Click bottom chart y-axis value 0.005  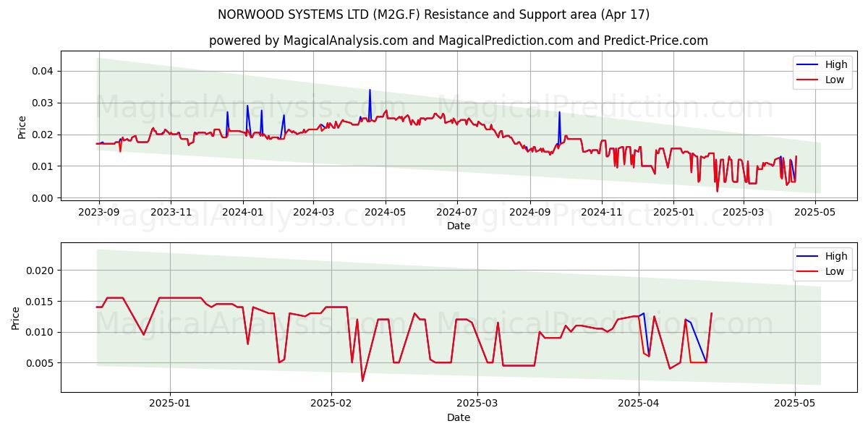click(40, 363)
